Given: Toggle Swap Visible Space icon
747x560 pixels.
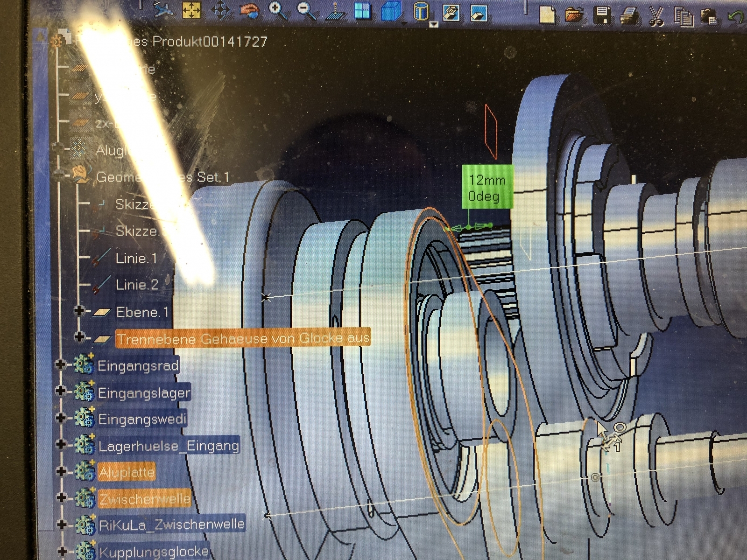Looking at the screenshot, I should (479, 13).
